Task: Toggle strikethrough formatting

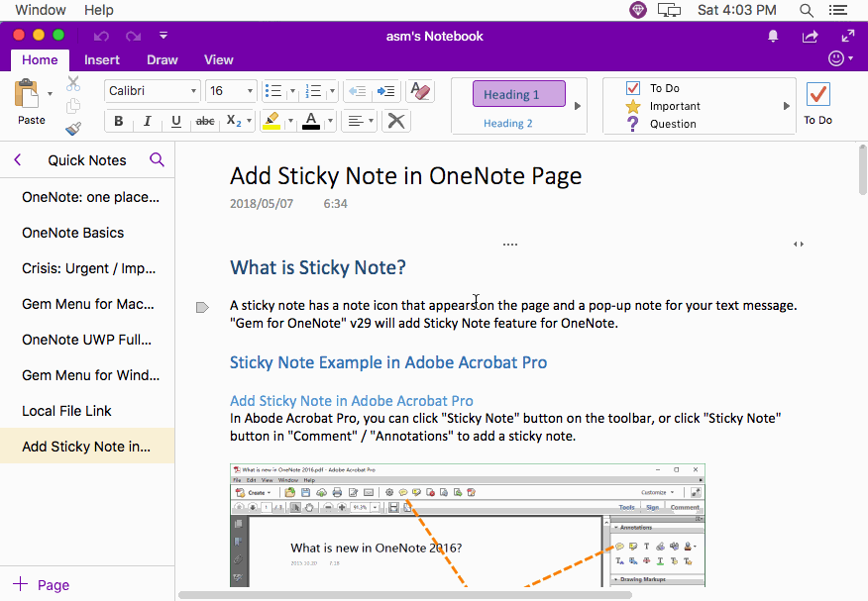Action: tap(204, 121)
